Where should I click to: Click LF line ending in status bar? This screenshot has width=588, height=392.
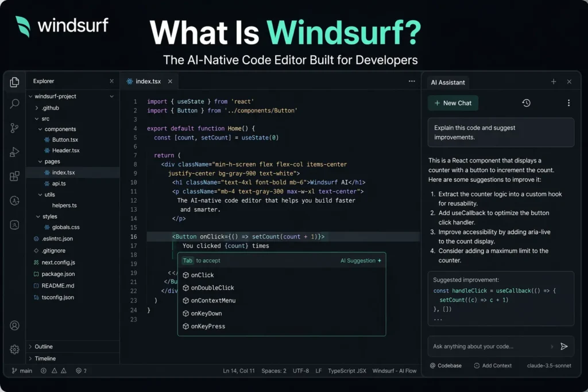318,371
